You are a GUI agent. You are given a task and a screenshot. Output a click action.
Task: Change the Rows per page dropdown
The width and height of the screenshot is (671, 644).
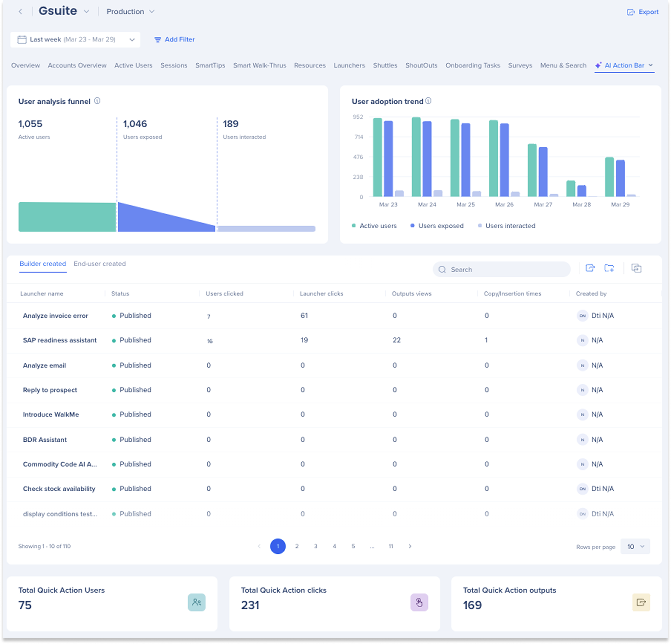635,546
